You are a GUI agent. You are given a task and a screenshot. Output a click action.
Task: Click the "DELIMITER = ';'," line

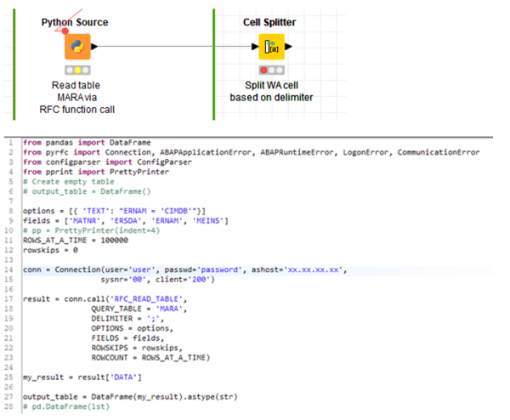point(127,319)
